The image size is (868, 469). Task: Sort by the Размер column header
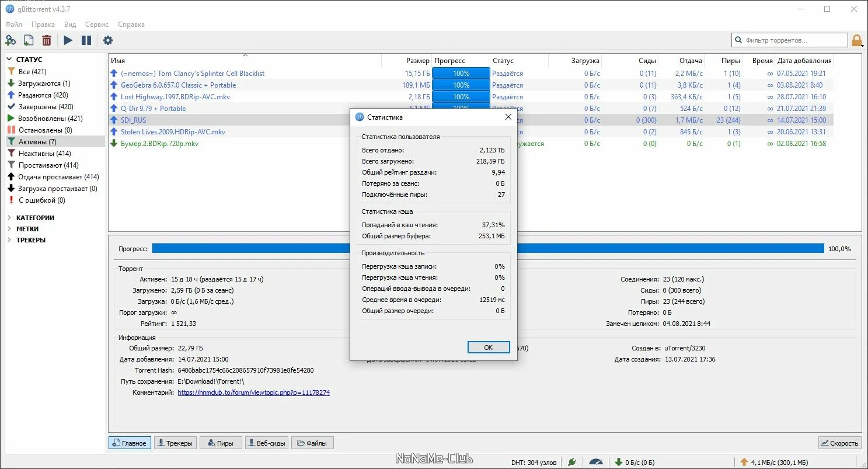pos(407,61)
